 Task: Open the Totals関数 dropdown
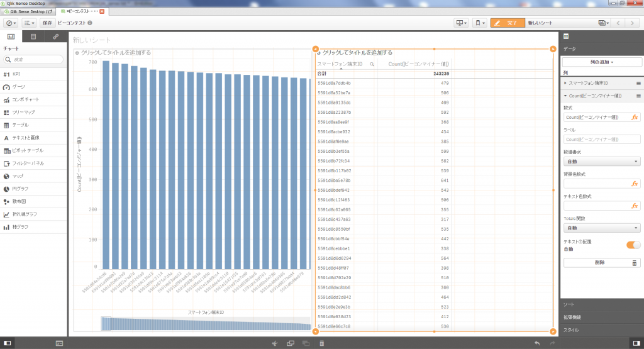click(602, 228)
